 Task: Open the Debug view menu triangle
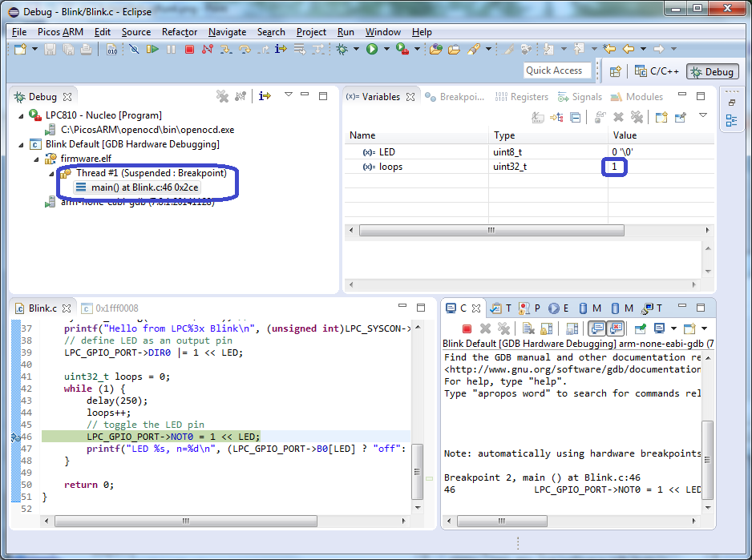pos(289,95)
